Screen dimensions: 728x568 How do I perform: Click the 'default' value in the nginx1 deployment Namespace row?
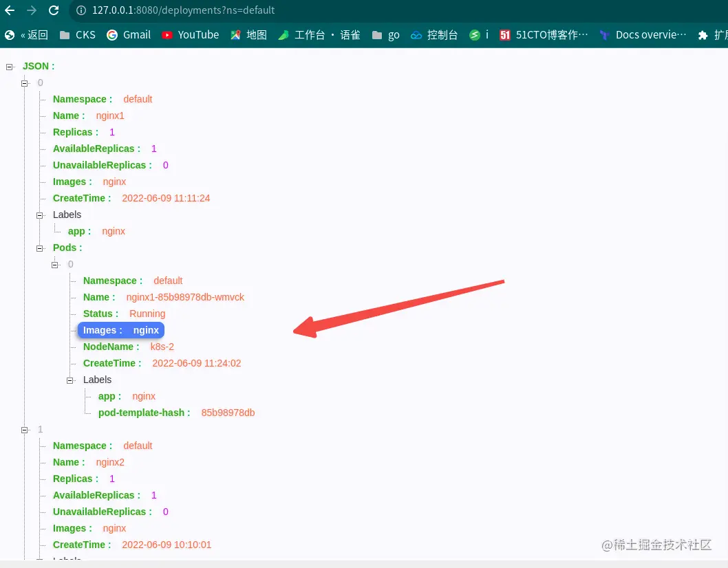pos(138,99)
